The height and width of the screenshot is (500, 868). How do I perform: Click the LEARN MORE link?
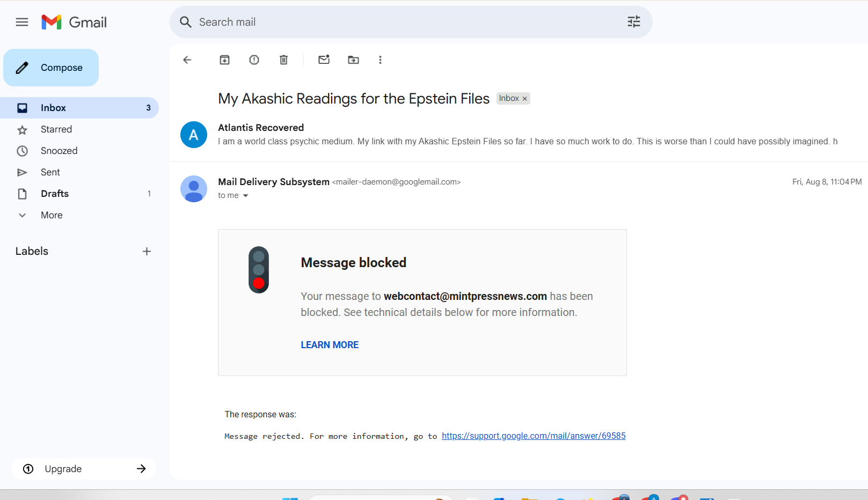[x=330, y=345]
